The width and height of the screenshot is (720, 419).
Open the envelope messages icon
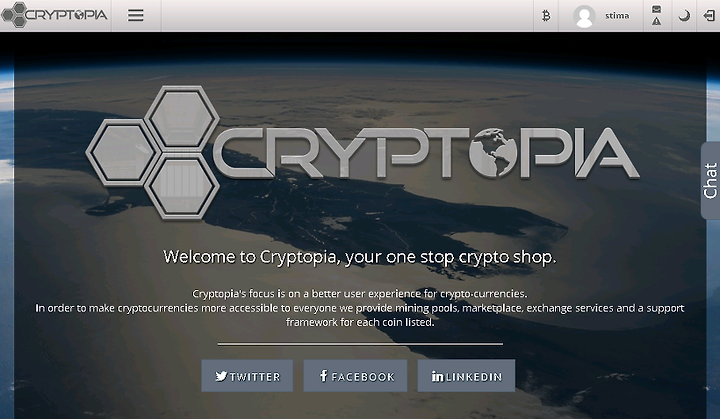pos(657,9)
